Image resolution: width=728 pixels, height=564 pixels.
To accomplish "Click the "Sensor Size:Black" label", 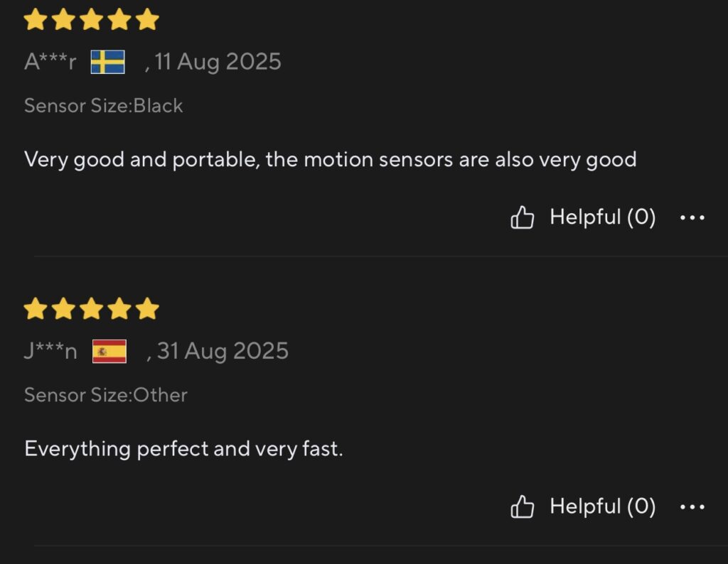I will tap(104, 106).
